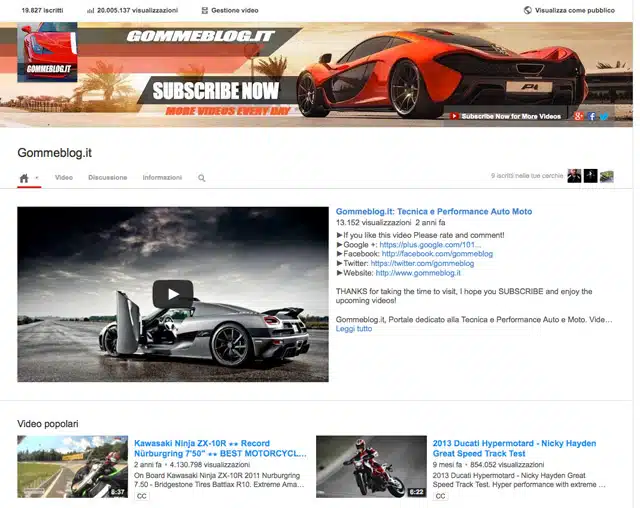640x508 pixels.
Task: Play the featured channel trailer video
Action: 172,294
